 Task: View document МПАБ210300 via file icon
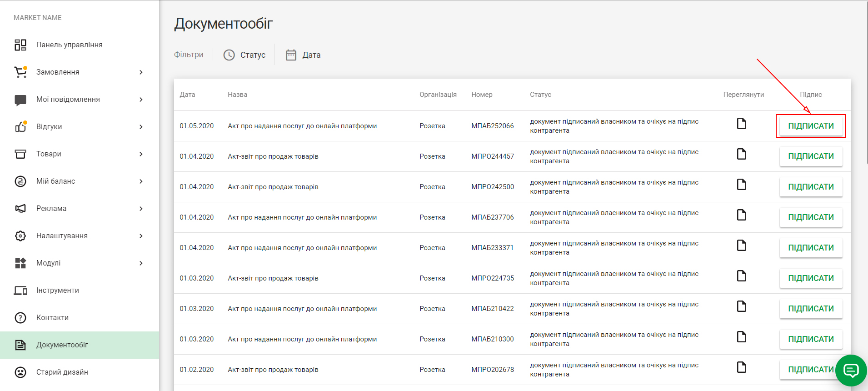click(x=742, y=337)
